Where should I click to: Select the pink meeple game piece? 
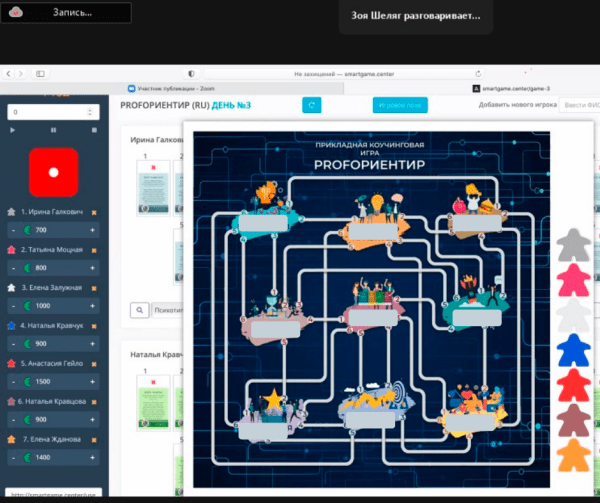[x=573, y=280]
